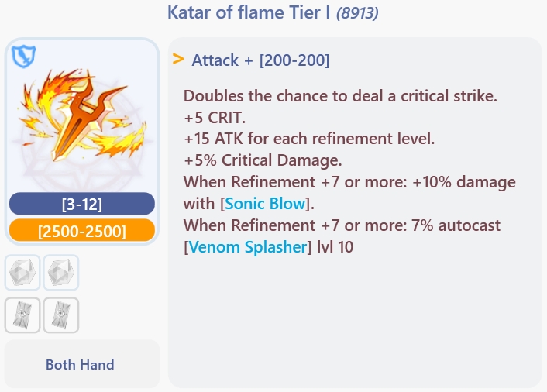This screenshot has width=547, height=392.
Task: Click the orange [2500-2500] badge
Action: [81, 231]
